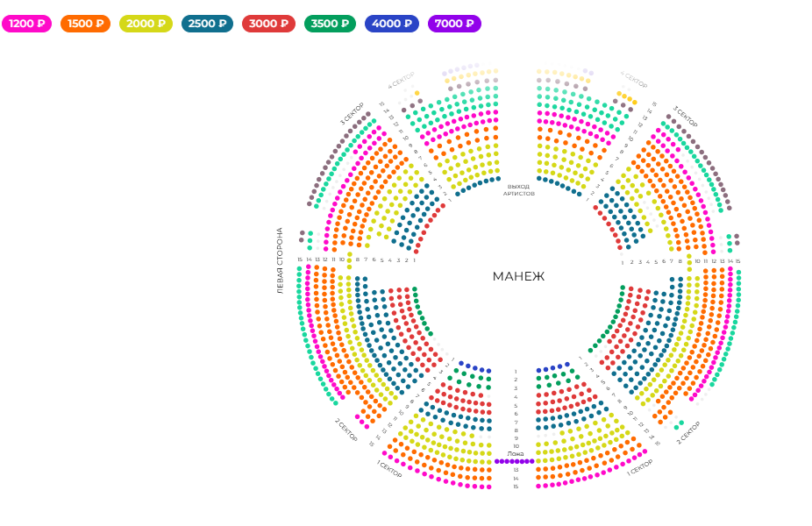Select the purple 7000 ₽ price filter
This screenshot has width=812, height=526.
tap(454, 25)
